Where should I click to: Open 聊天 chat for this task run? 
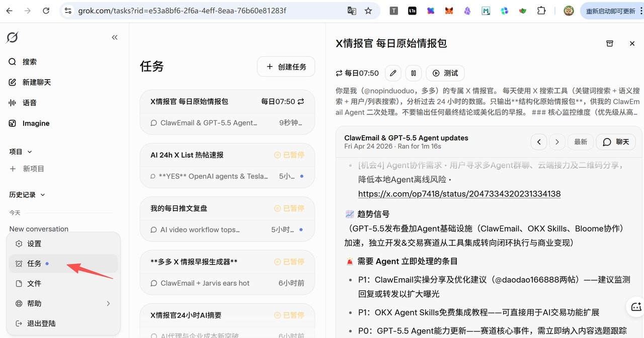[616, 142]
